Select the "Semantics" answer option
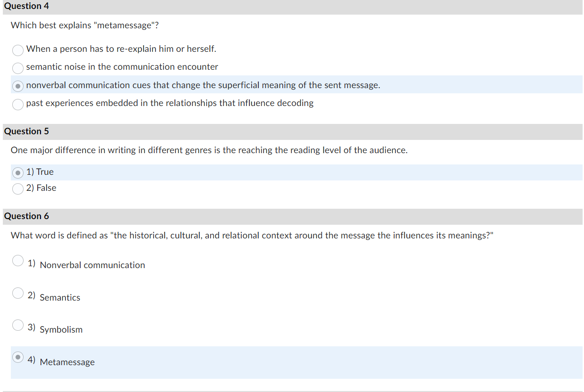Image resolution: width=584 pixels, height=392 pixels. coord(18,293)
